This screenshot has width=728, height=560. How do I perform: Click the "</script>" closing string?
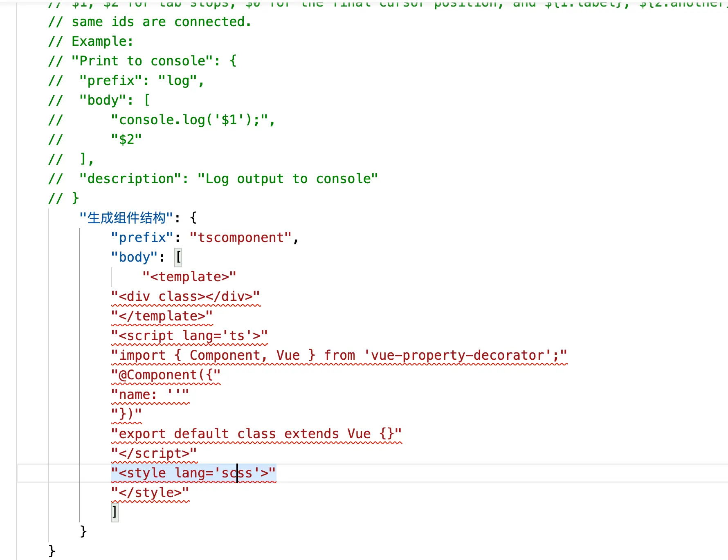[x=154, y=453]
